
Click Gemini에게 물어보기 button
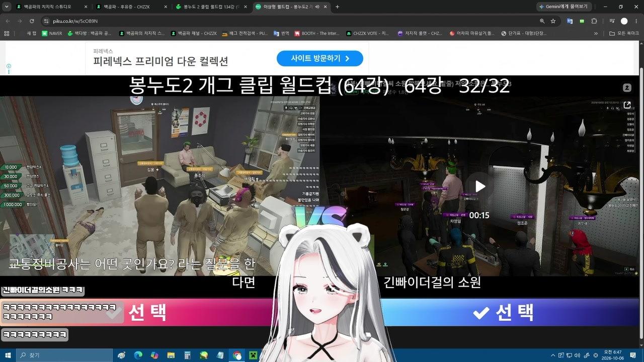(564, 7)
